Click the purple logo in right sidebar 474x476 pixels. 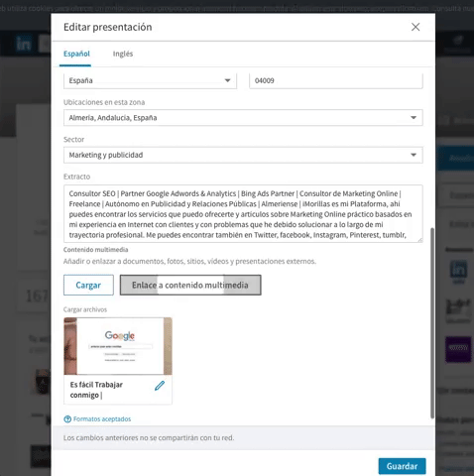[x=458, y=349]
